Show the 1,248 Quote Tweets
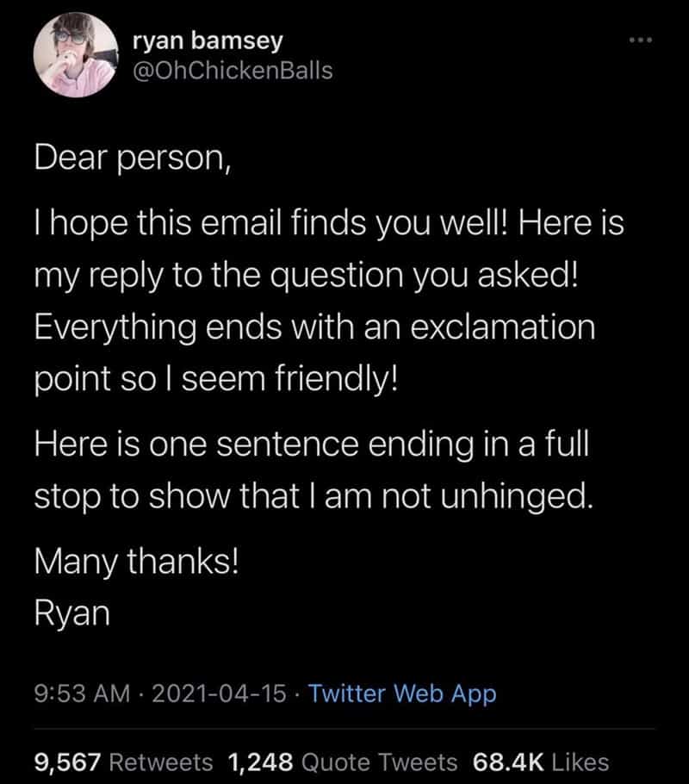This screenshot has width=689, height=784. tap(343, 762)
